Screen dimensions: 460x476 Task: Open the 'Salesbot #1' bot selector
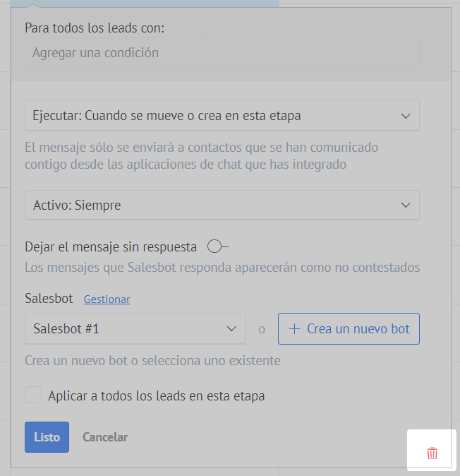click(x=127, y=329)
